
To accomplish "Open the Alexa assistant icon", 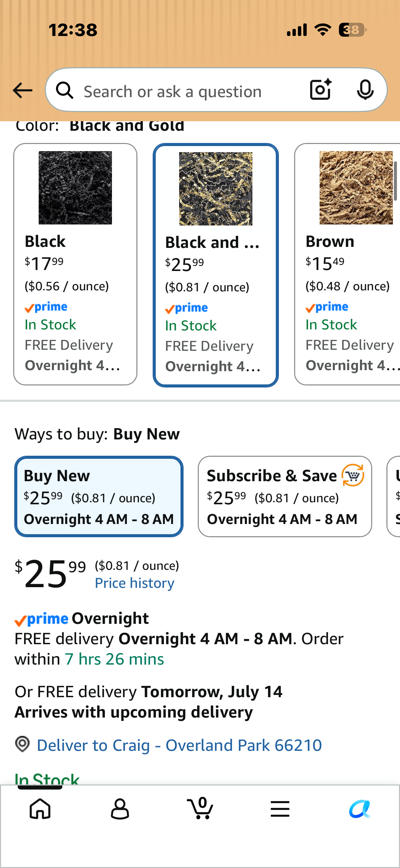I will 360,809.
